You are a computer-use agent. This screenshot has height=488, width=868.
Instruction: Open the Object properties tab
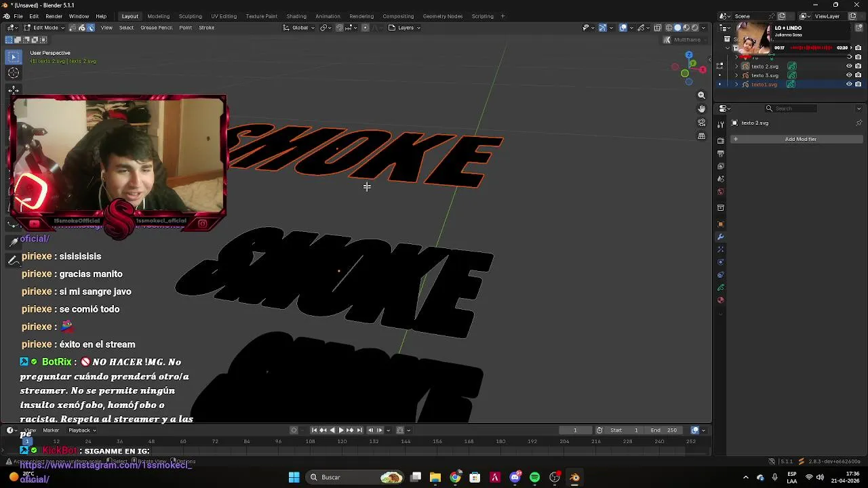[x=721, y=224]
